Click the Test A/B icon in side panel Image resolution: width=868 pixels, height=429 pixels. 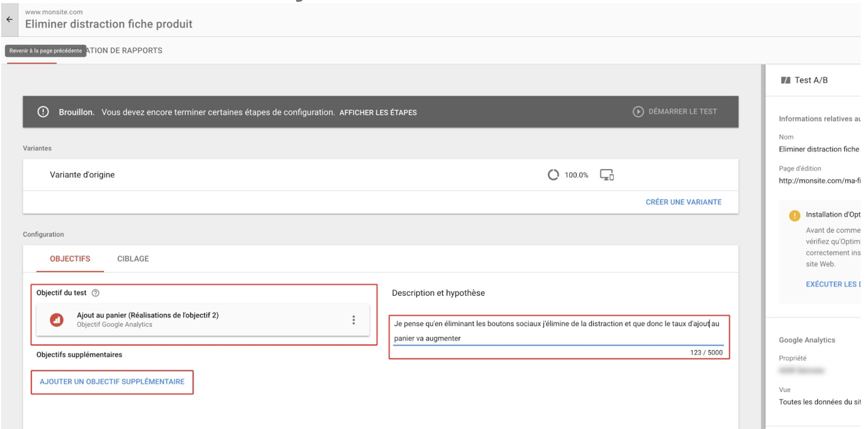786,80
